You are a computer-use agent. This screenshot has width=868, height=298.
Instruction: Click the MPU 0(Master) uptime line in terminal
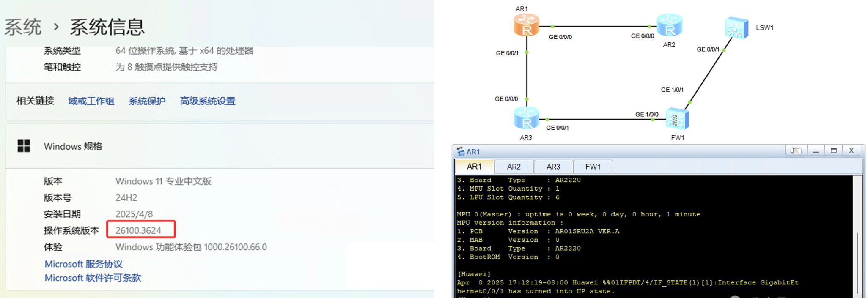tap(578, 214)
